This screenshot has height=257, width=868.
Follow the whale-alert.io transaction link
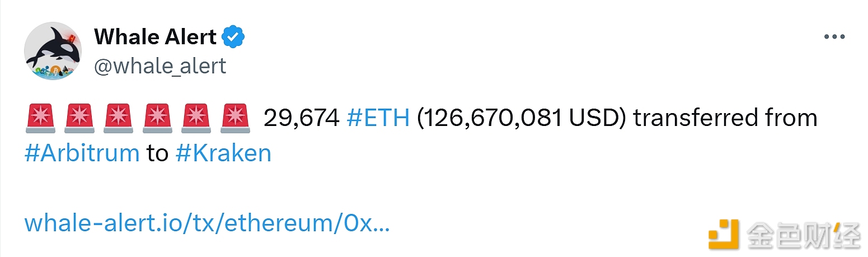tap(207, 224)
